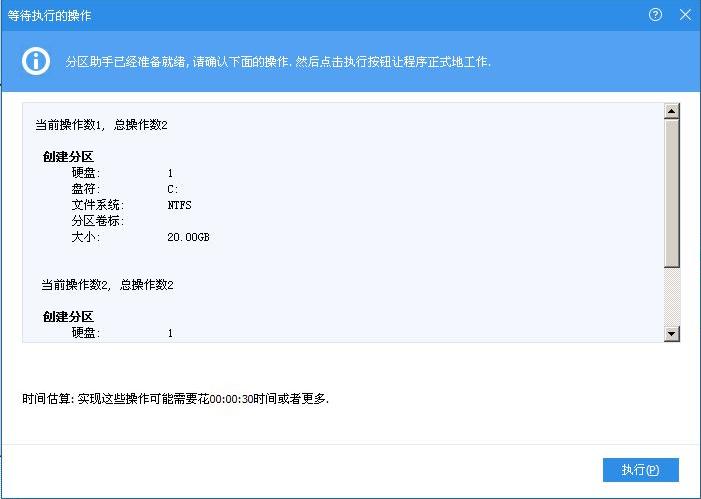Image resolution: width=701 pixels, height=499 pixels.
Task: Open the help question mark icon
Action: coord(655,15)
